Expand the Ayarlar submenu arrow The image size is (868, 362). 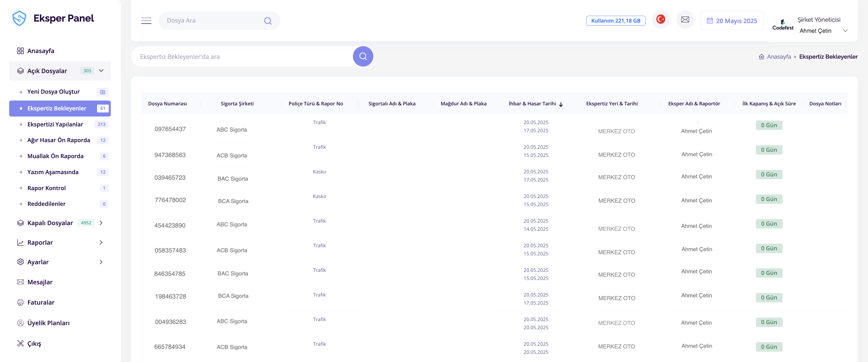[101, 262]
